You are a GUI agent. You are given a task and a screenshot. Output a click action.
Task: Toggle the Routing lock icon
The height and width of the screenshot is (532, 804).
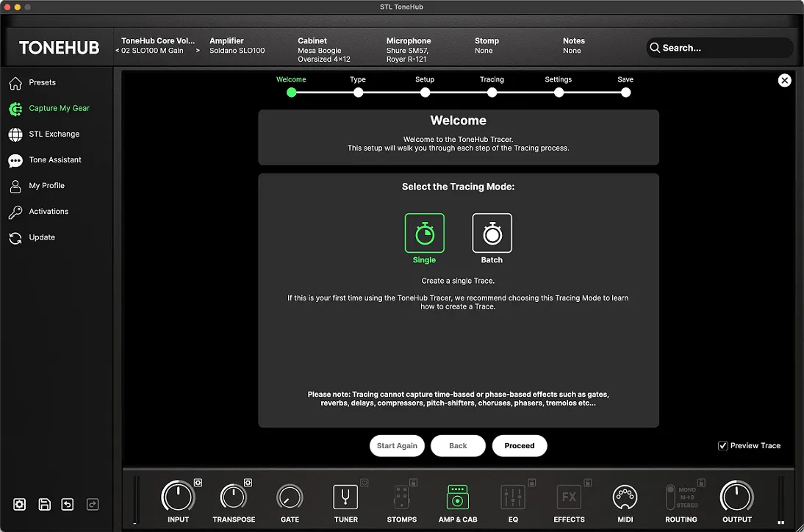tap(701, 482)
